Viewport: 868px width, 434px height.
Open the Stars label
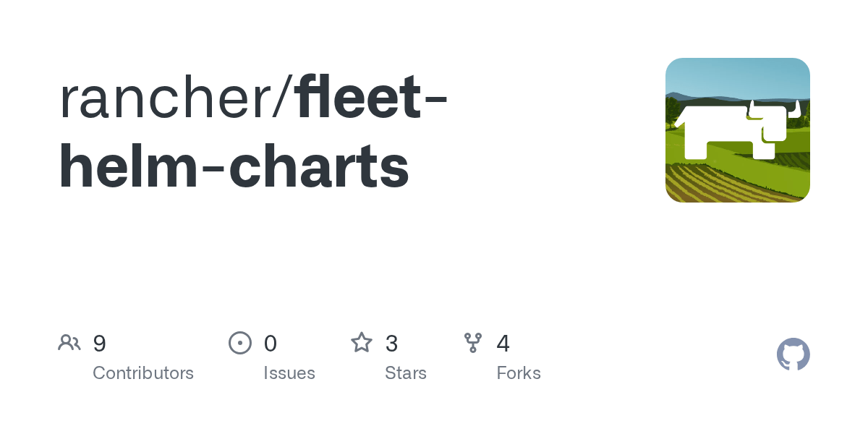[406, 373]
